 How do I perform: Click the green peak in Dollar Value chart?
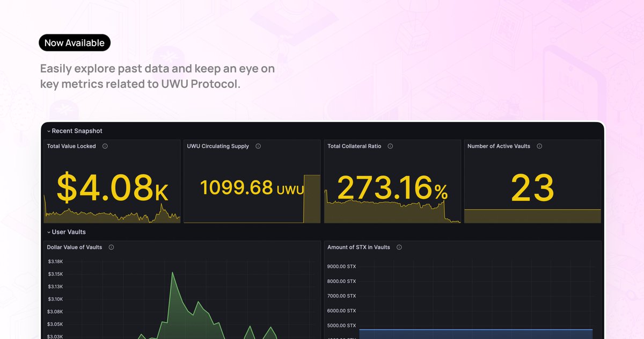(x=173, y=273)
